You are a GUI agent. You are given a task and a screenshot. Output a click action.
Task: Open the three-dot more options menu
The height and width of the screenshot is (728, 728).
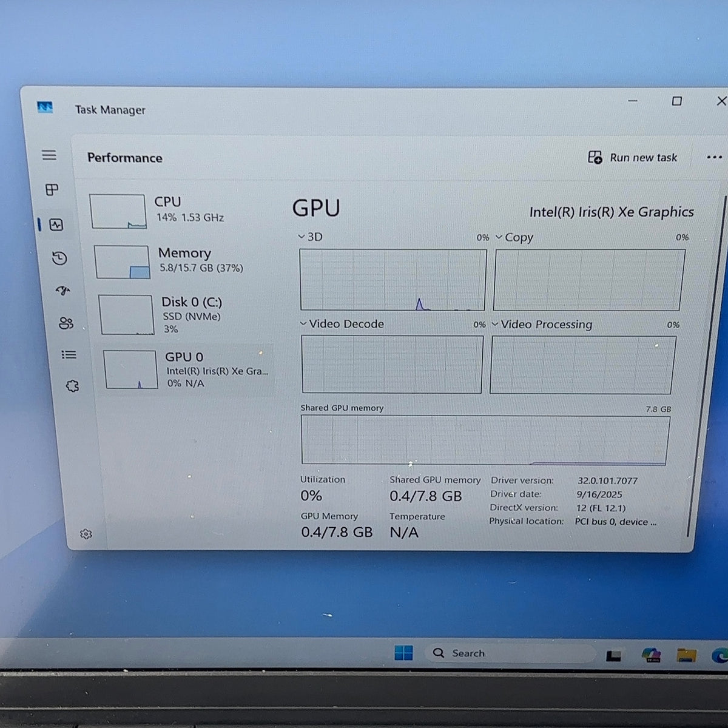tap(714, 158)
